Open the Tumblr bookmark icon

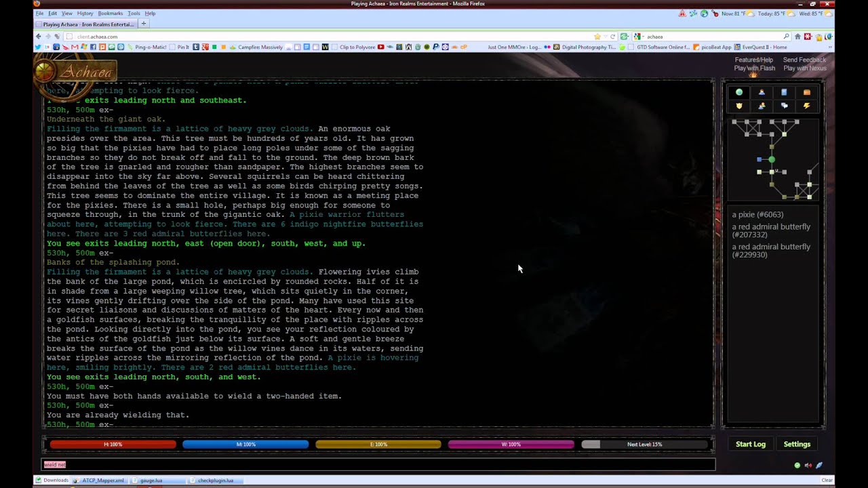(x=195, y=47)
